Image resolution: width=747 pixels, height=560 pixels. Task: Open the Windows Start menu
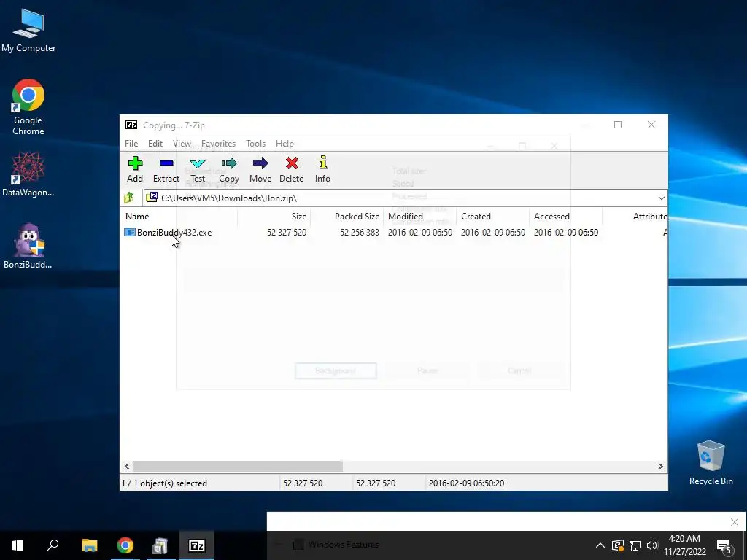[18, 545]
